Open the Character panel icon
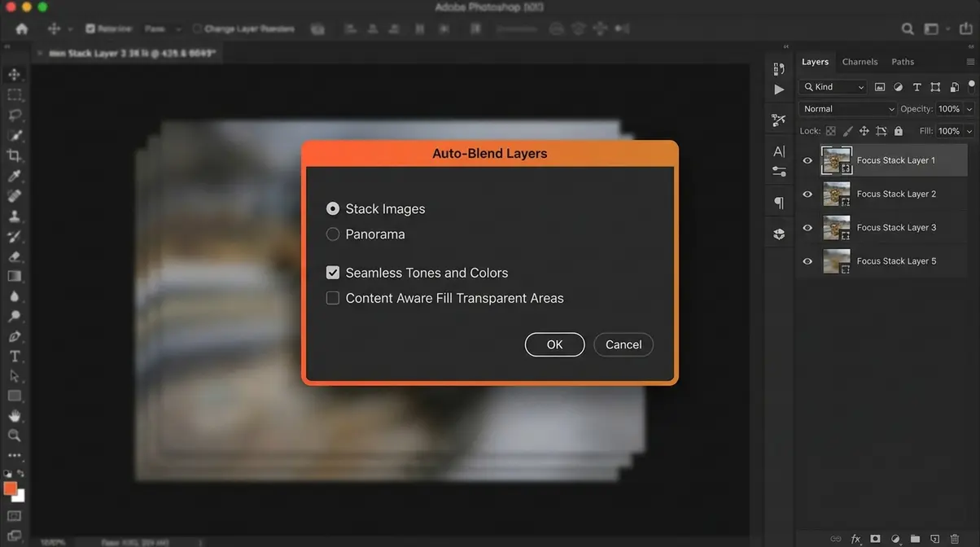This screenshot has height=547, width=980. click(779, 151)
